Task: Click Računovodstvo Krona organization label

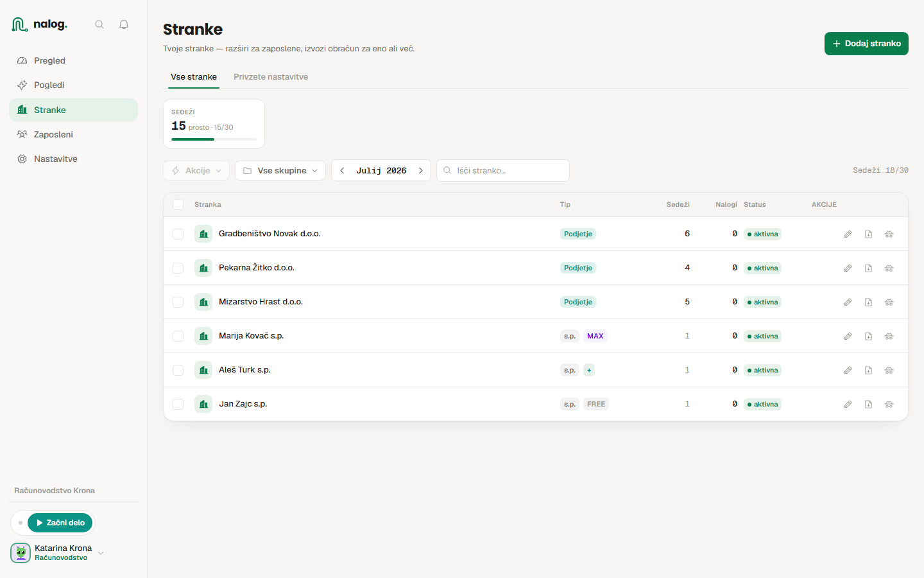Action: (x=55, y=491)
